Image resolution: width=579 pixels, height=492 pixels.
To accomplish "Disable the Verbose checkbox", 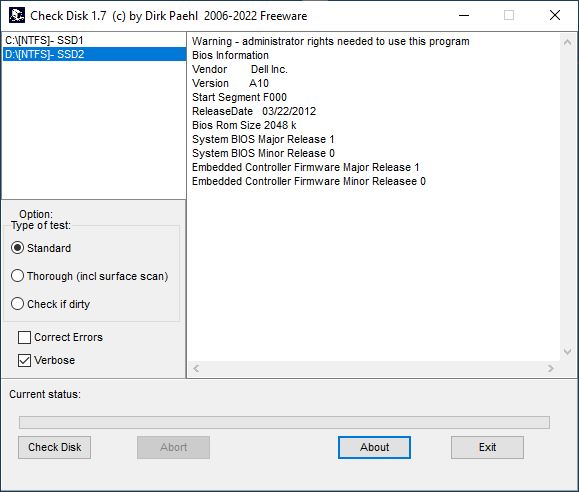I will tap(47, 360).
